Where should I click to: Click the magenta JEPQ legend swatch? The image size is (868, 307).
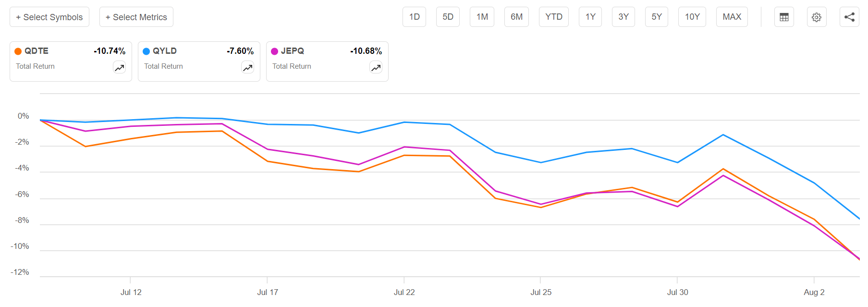(275, 50)
